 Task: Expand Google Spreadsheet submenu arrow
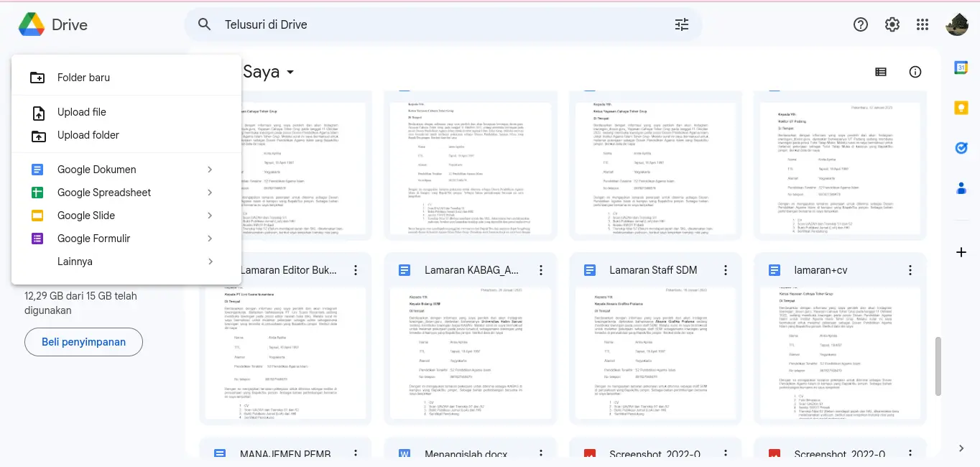click(x=210, y=193)
